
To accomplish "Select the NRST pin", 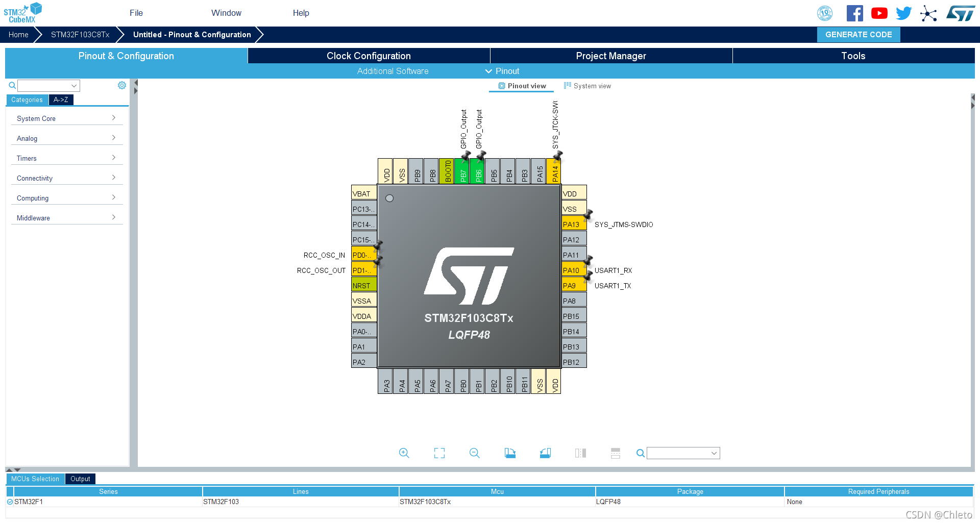I will pos(364,285).
